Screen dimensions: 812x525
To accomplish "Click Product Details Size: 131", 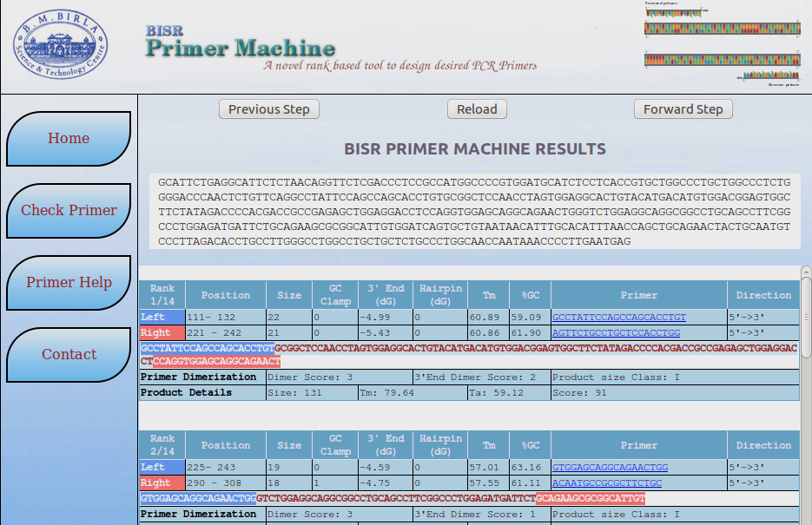I will [x=312, y=392].
